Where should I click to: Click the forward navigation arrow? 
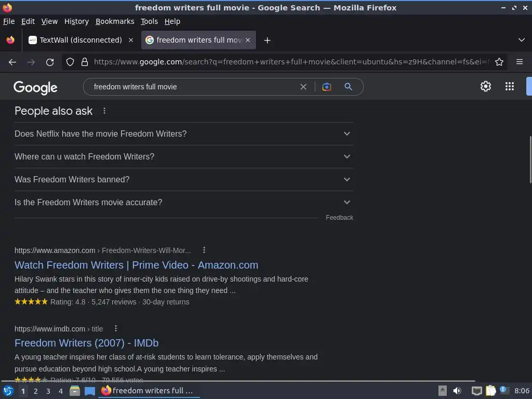coord(31,62)
